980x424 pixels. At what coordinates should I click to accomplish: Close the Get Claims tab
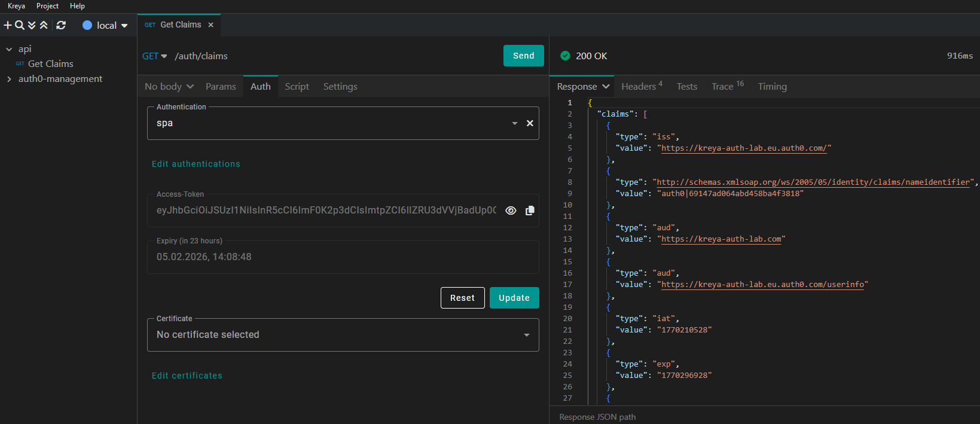tap(210, 25)
